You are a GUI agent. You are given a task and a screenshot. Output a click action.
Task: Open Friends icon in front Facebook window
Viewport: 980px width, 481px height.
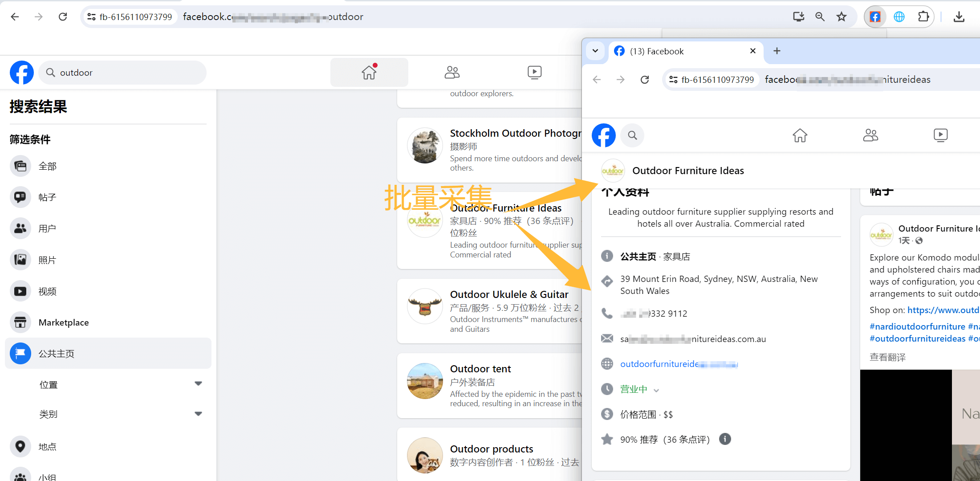pyautogui.click(x=870, y=135)
